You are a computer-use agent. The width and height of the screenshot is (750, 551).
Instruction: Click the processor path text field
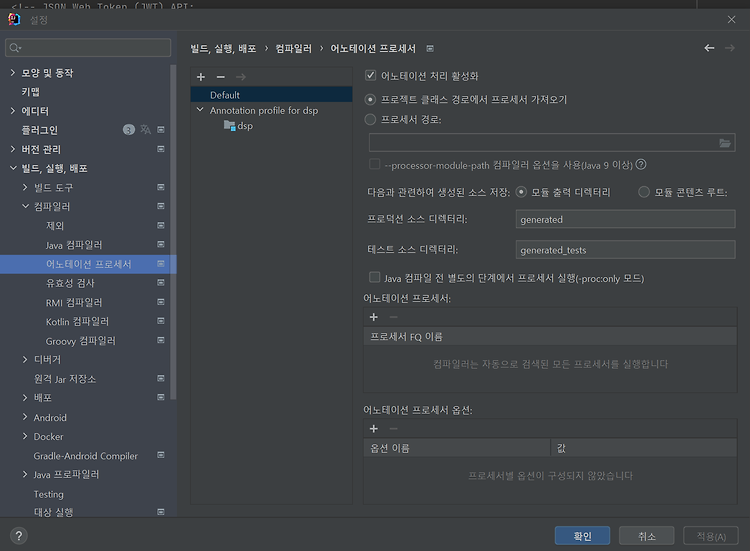[543, 143]
